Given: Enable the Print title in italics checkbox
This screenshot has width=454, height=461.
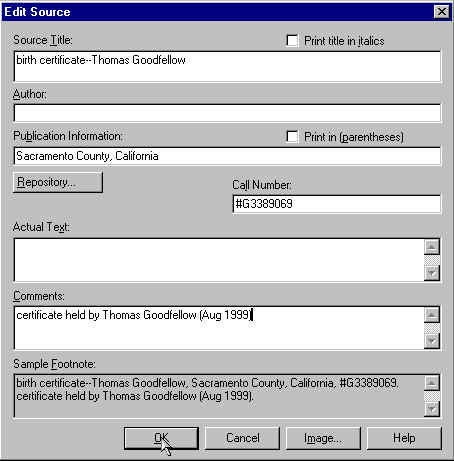Looking at the screenshot, I should (x=292, y=41).
